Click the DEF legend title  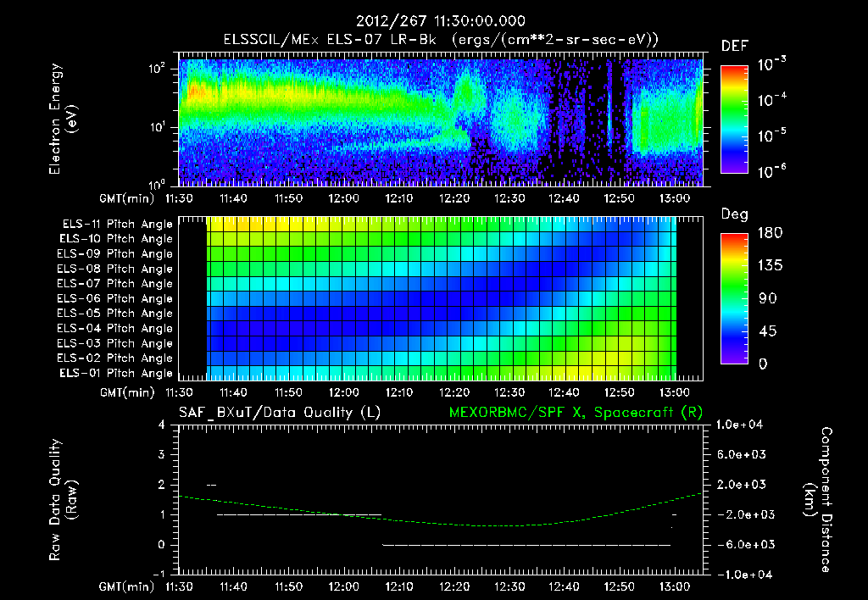tap(735, 47)
